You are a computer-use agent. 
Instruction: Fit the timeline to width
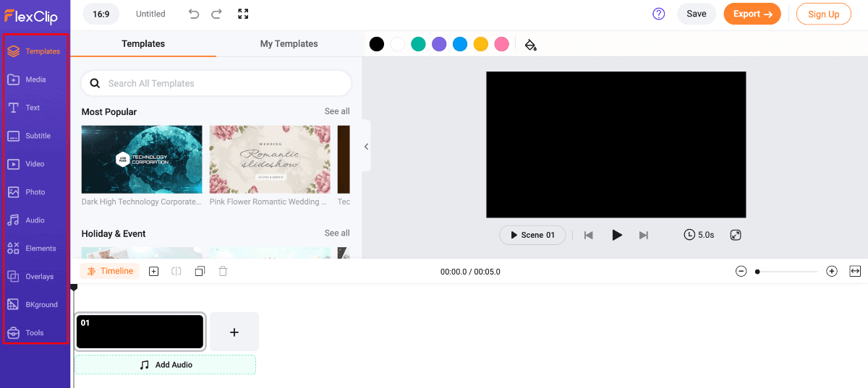pos(855,271)
